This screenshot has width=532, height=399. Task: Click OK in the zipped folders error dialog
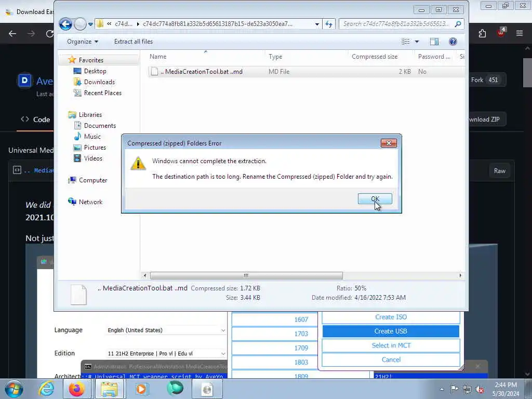(375, 199)
